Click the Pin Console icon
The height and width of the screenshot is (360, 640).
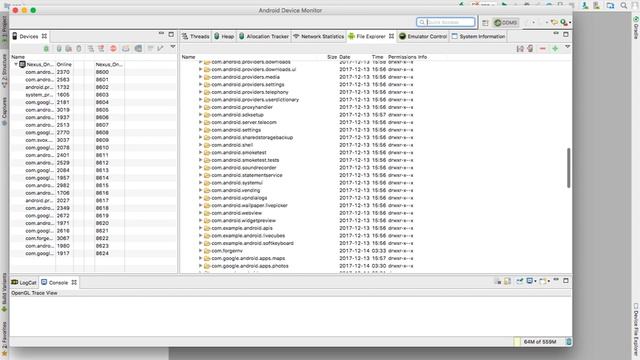[520, 281]
